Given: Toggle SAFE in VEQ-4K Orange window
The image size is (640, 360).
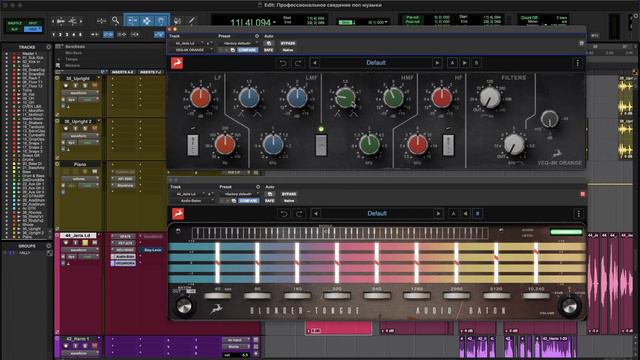Looking at the screenshot, I should (x=269, y=50).
